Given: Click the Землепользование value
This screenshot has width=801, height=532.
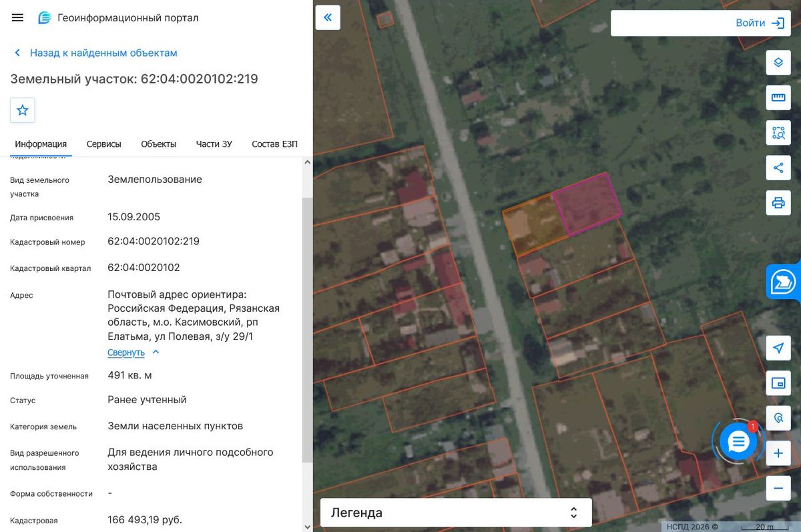Looking at the screenshot, I should (155, 180).
